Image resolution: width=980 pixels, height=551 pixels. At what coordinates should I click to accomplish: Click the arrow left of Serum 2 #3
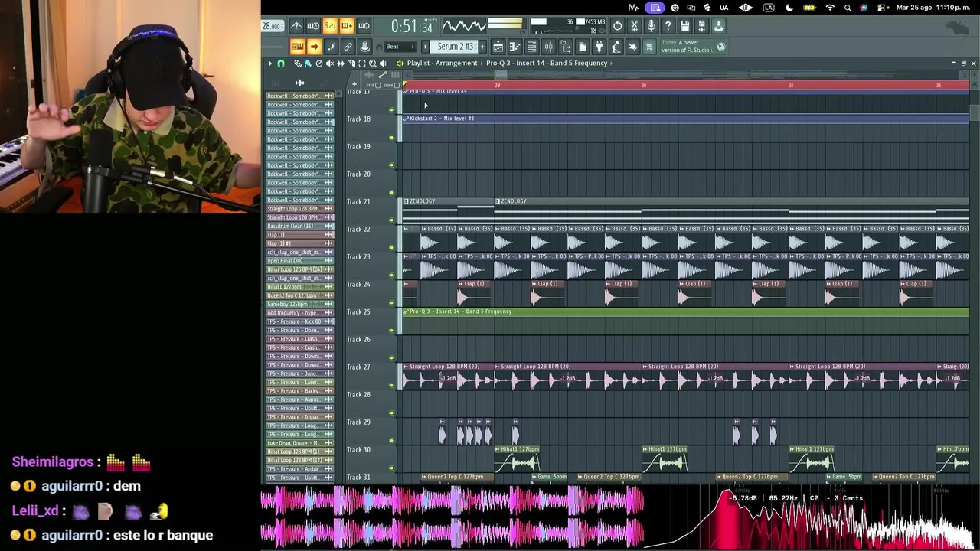(426, 47)
